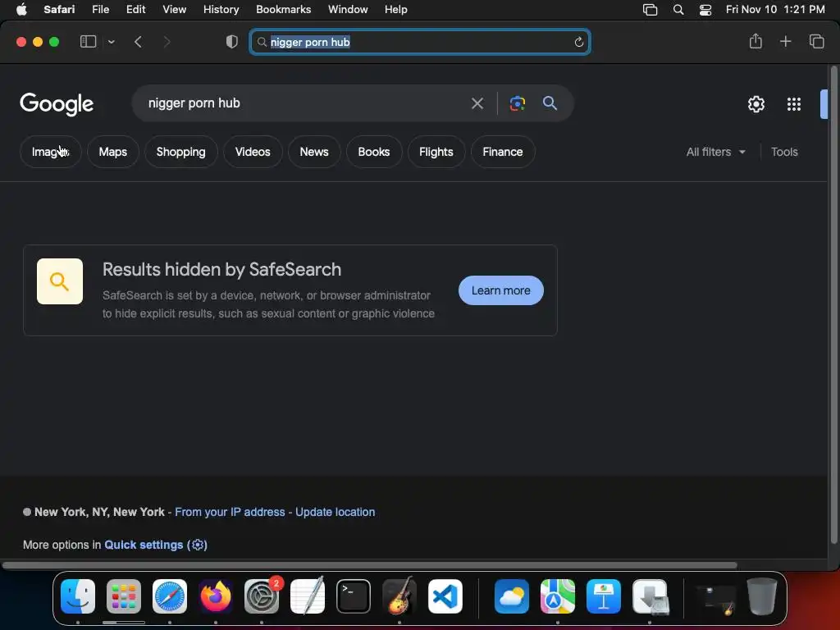Open the Privacy Report shield icon

pyautogui.click(x=232, y=42)
